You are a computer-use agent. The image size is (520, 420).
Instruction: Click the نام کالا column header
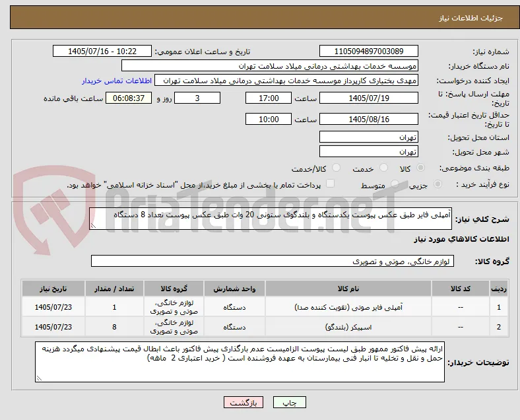[348, 289]
